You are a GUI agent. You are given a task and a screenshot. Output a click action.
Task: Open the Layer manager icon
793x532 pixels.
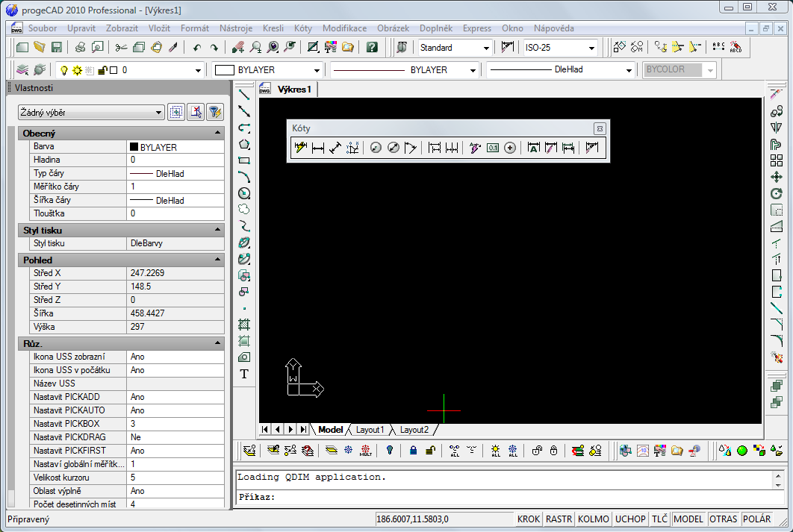click(22, 69)
